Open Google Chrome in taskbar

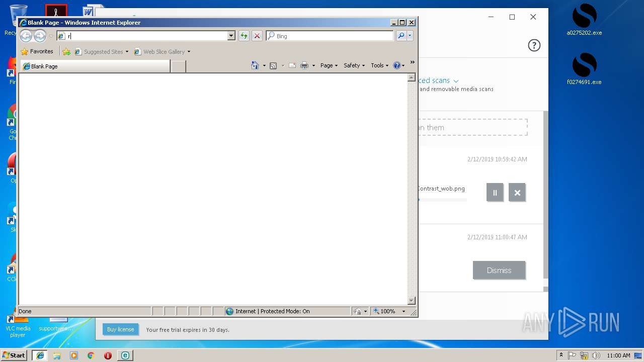(91, 355)
